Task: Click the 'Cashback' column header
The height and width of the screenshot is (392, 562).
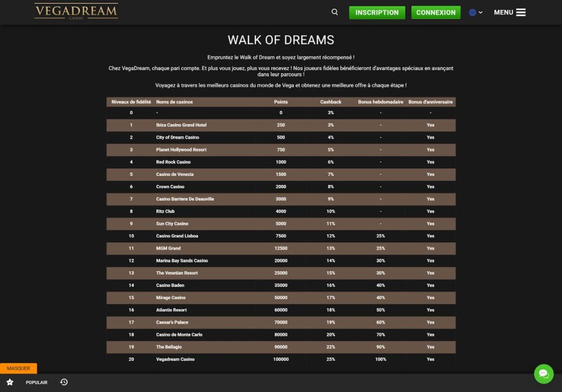Action: [330, 102]
